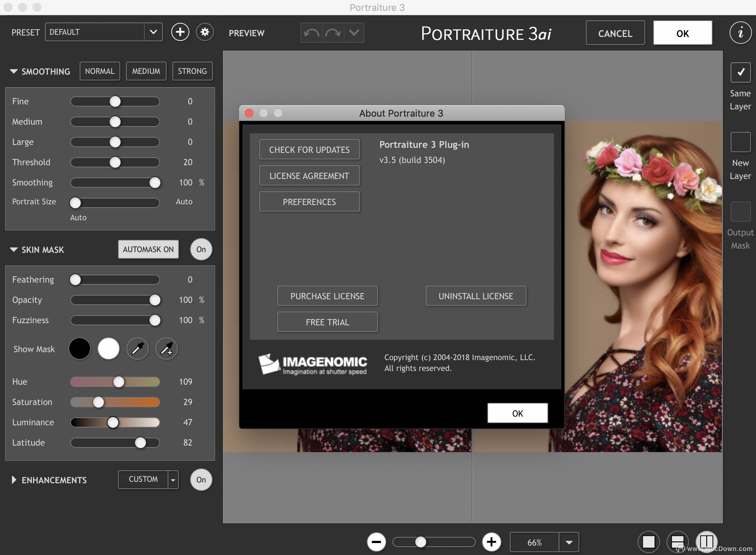Image resolution: width=756 pixels, height=555 pixels.
Task: Open the LICENSE AGREEMENT
Action: click(309, 176)
